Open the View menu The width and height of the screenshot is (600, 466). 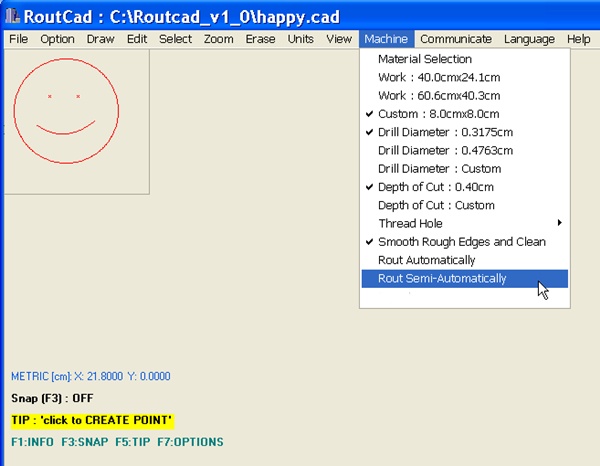pos(339,39)
